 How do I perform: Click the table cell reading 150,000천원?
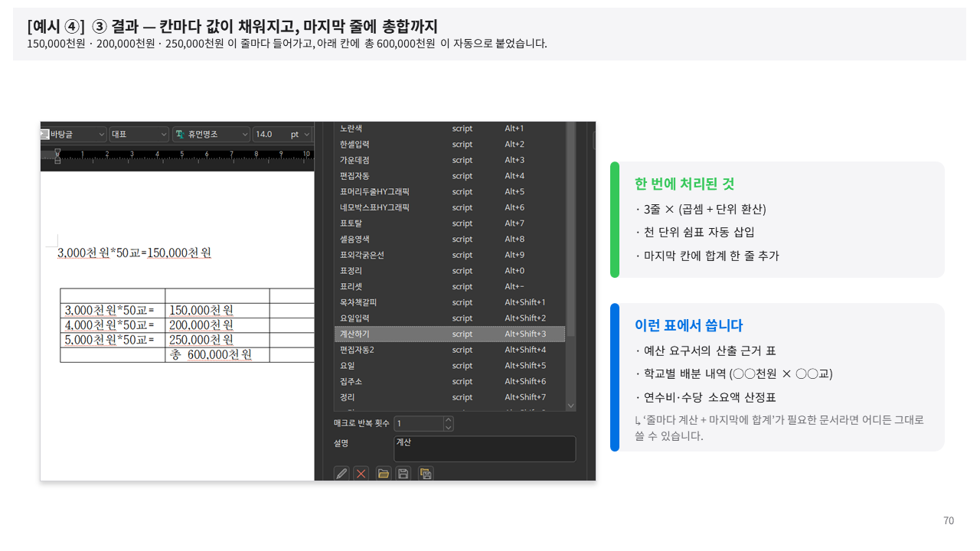tap(217, 310)
